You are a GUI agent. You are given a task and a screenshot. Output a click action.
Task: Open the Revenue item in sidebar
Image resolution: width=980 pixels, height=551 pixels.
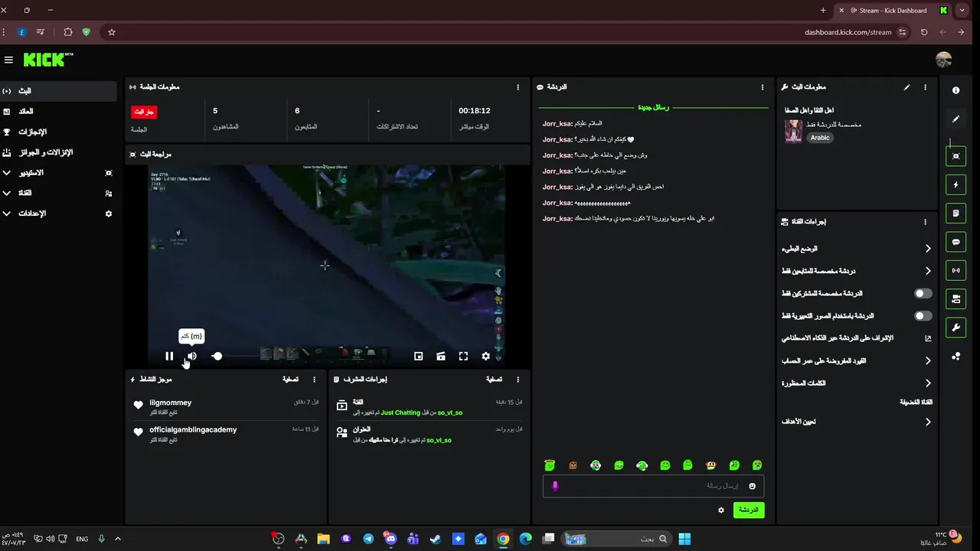tap(58, 111)
